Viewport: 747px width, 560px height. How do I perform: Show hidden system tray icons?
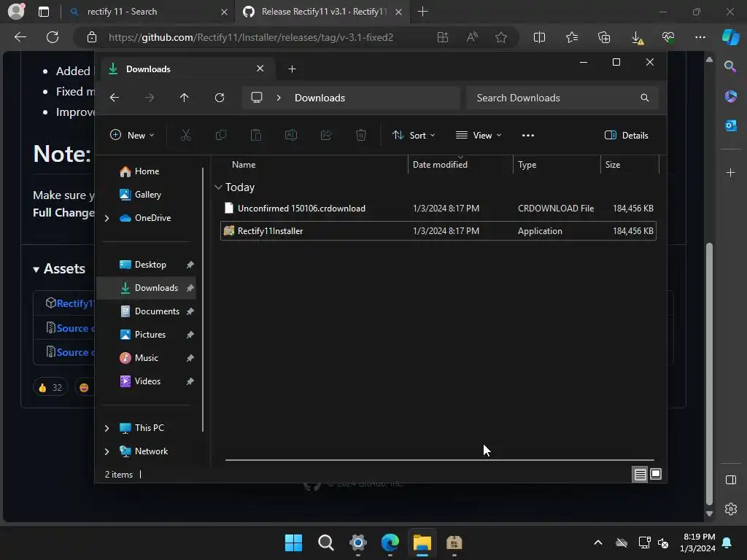[x=598, y=542]
